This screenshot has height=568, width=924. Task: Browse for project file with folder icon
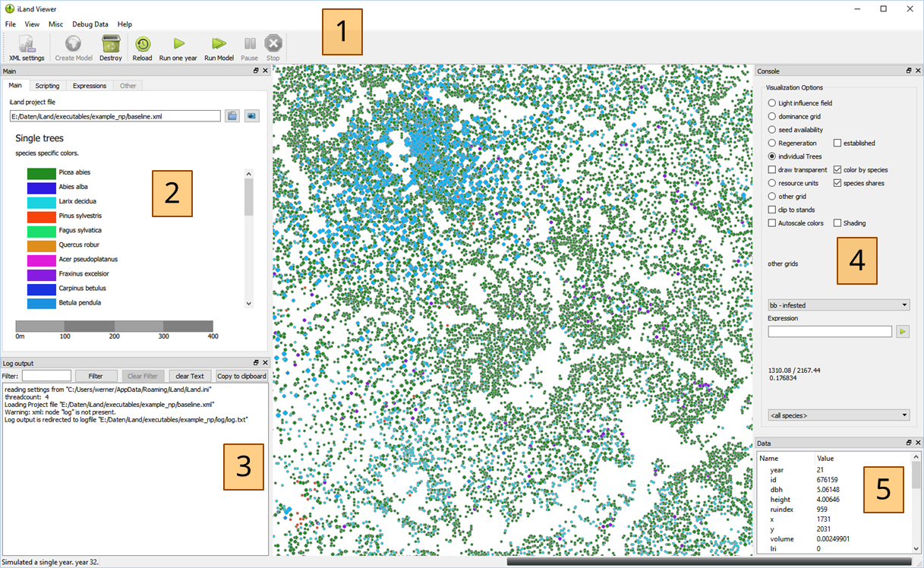pos(232,116)
